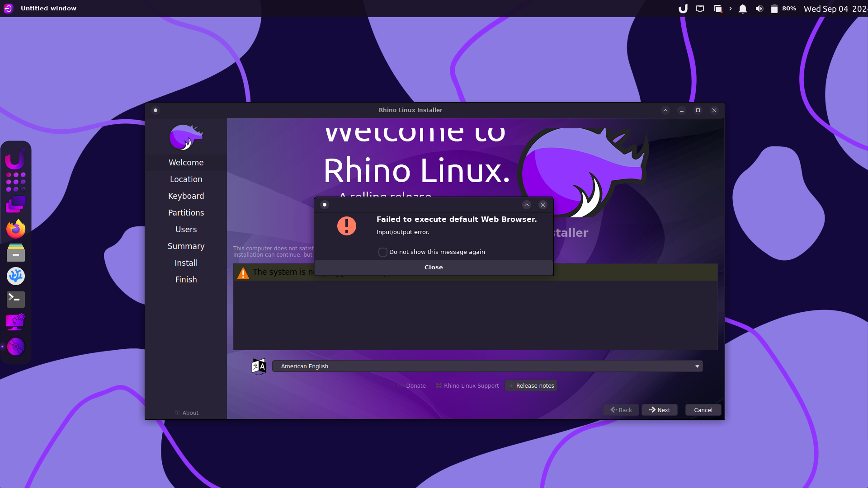
Task: Click the Back button
Action: coord(621,410)
